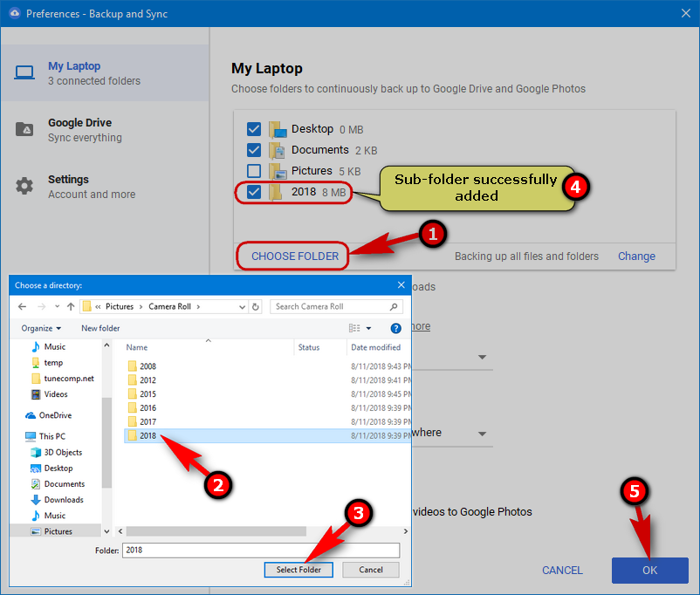Open recent locations dropdown arrow

pyautogui.click(x=57, y=306)
